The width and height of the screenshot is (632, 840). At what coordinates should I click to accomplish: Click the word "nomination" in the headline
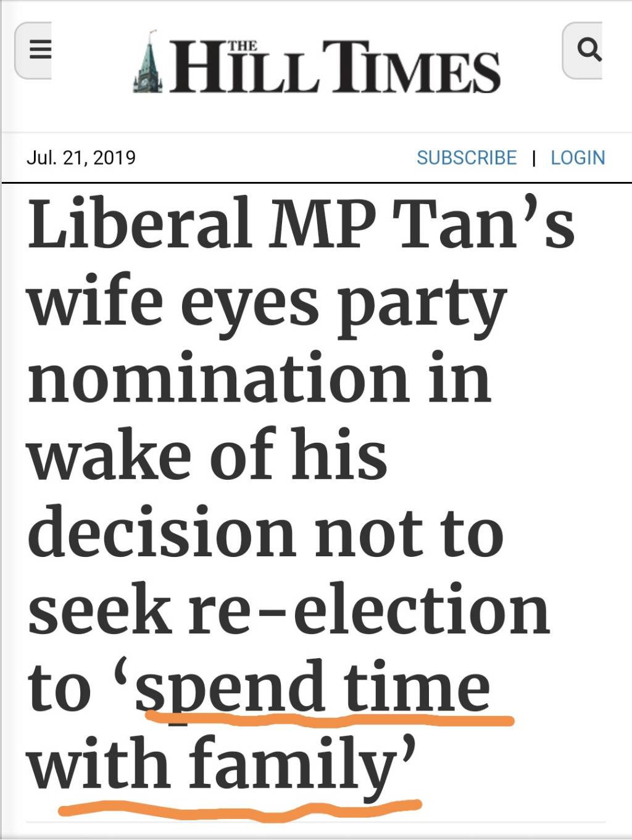(217, 378)
